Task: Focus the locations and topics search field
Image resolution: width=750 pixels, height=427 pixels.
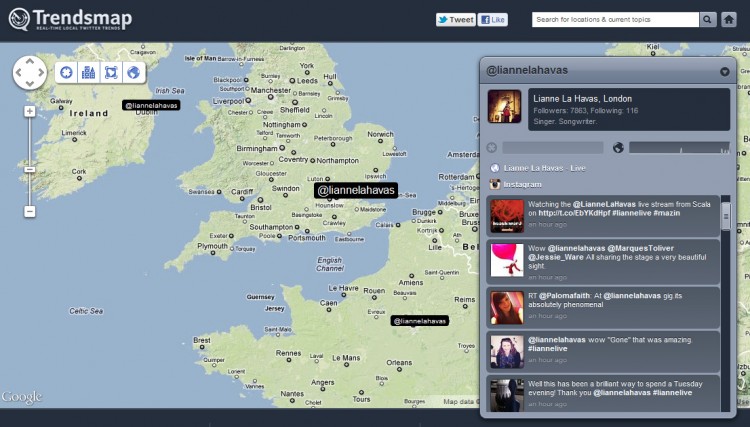Action: 615,20
